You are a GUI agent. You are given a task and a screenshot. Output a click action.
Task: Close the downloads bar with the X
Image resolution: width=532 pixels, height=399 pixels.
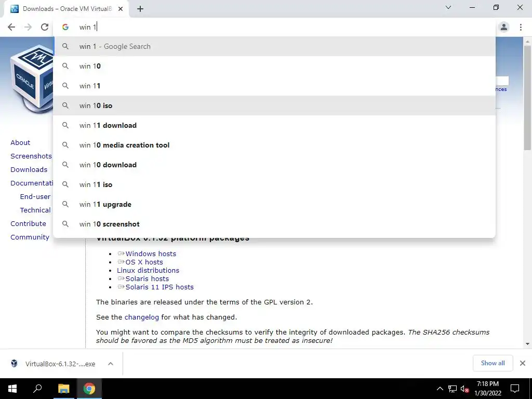tap(523, 363)
